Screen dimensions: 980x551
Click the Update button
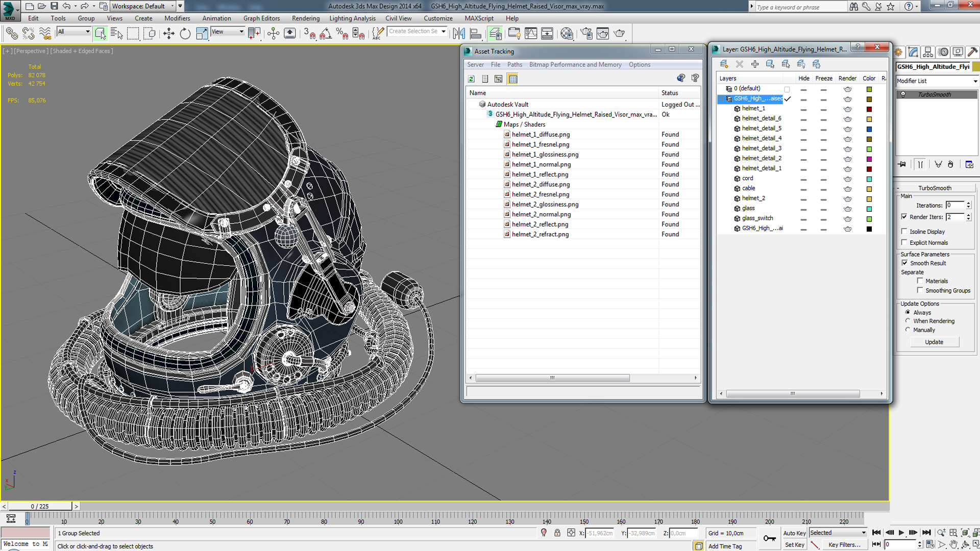[x=934, y=342]
